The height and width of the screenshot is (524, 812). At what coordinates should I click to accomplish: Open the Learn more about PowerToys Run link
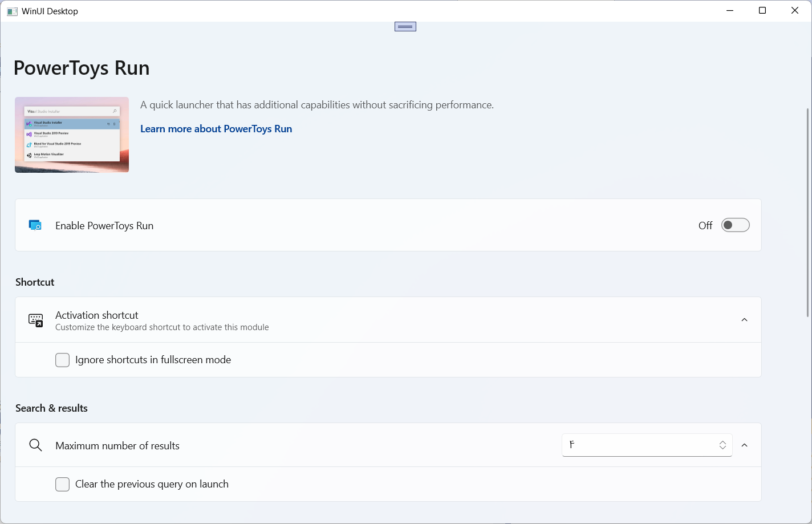point(216,129)
